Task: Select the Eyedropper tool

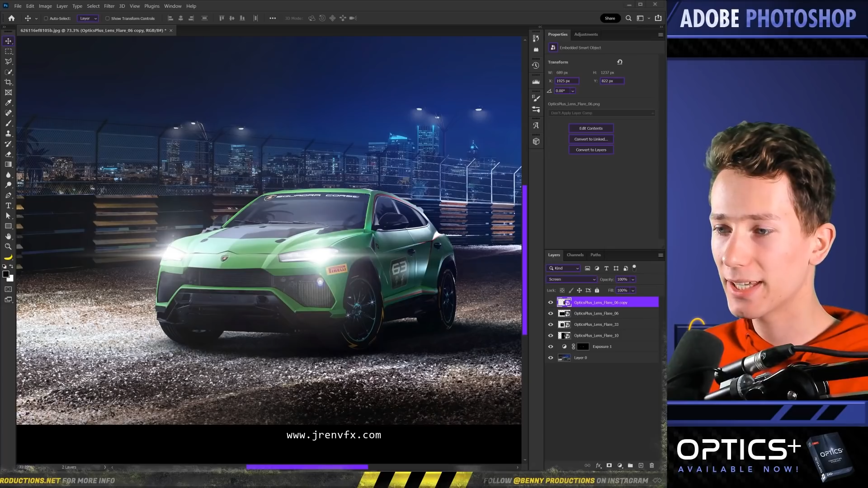Action: pos(8,103)
